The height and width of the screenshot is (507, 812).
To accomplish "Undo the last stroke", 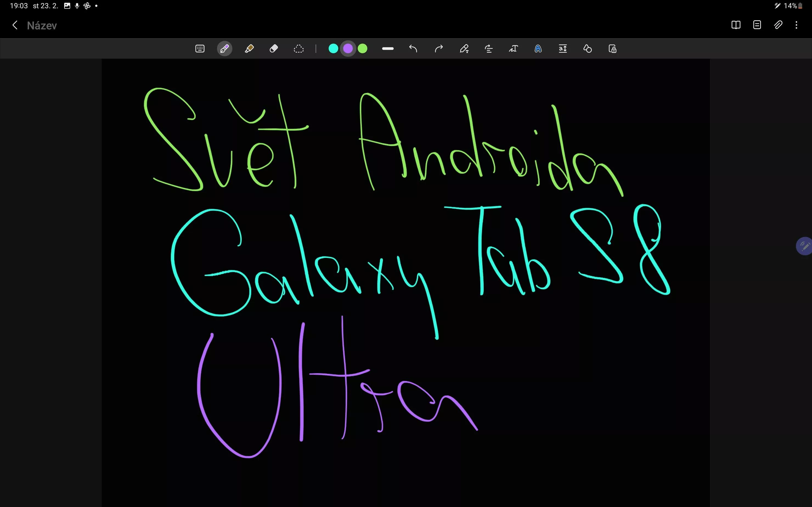I will 413,49.
